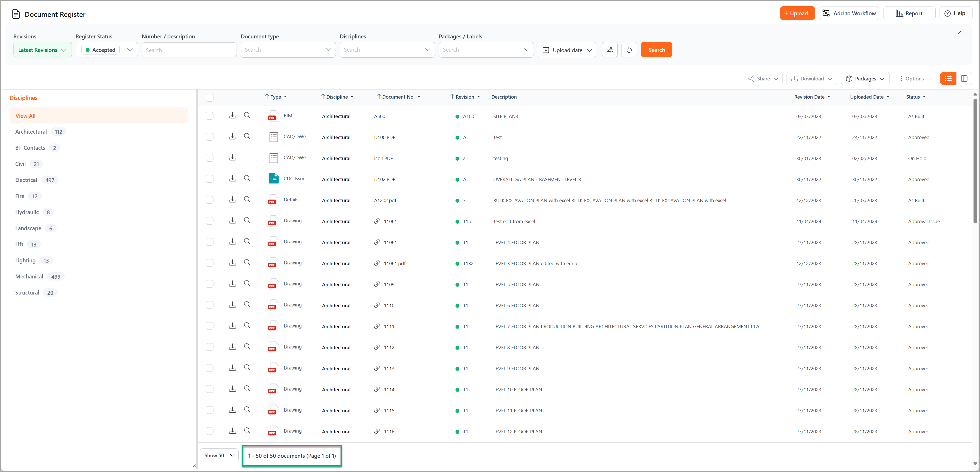Screen dimensions: 980x472
Task: Open the Packages / Labels dropdown
Action: click(x=486, y=50)
